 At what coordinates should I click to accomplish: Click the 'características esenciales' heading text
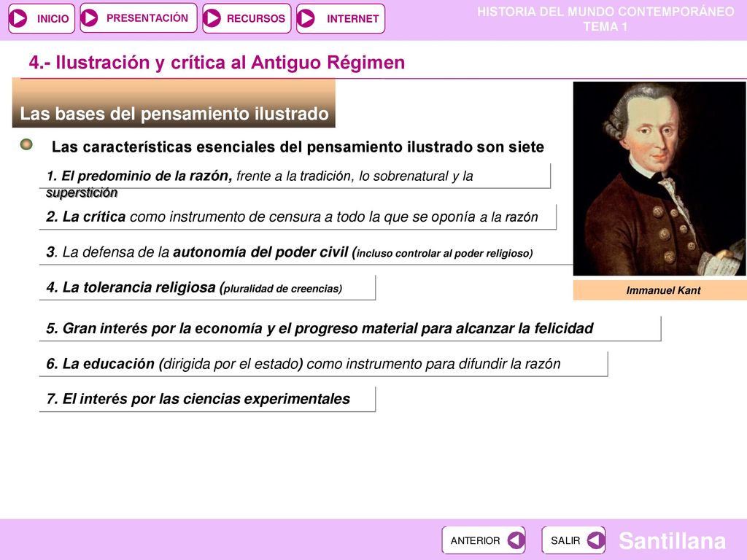tap(298, 147)
